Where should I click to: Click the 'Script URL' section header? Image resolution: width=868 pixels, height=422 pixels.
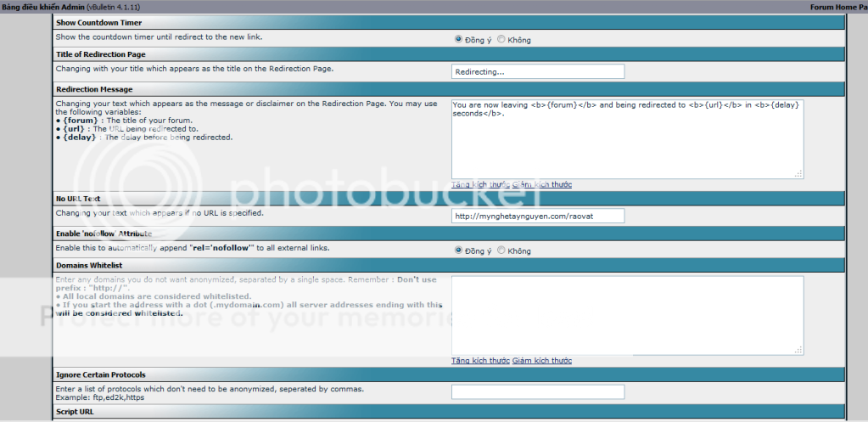[x=76, y=412]
